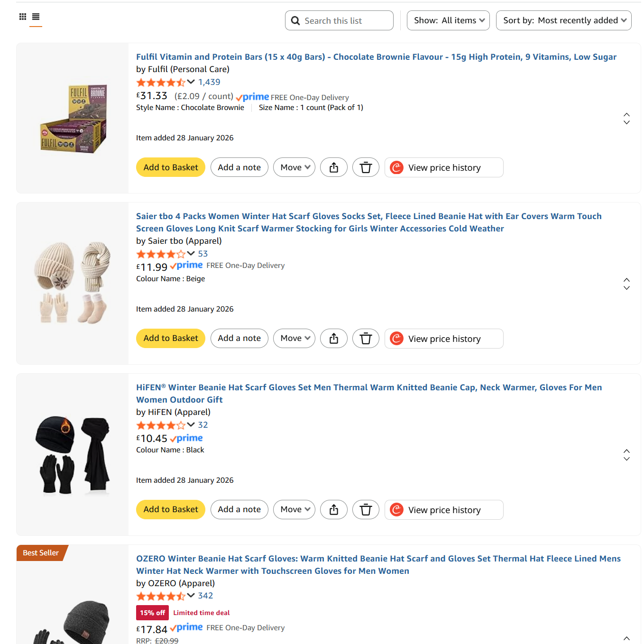Add a note to Saier tbo set
The height and width of the screenshot is (644, 644).
239,339
